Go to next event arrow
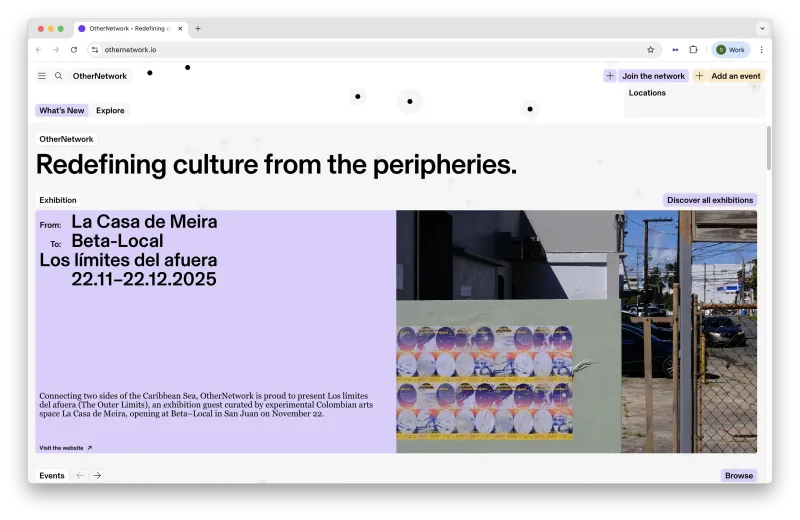The image size is (800, 520). tap(97, 476)
